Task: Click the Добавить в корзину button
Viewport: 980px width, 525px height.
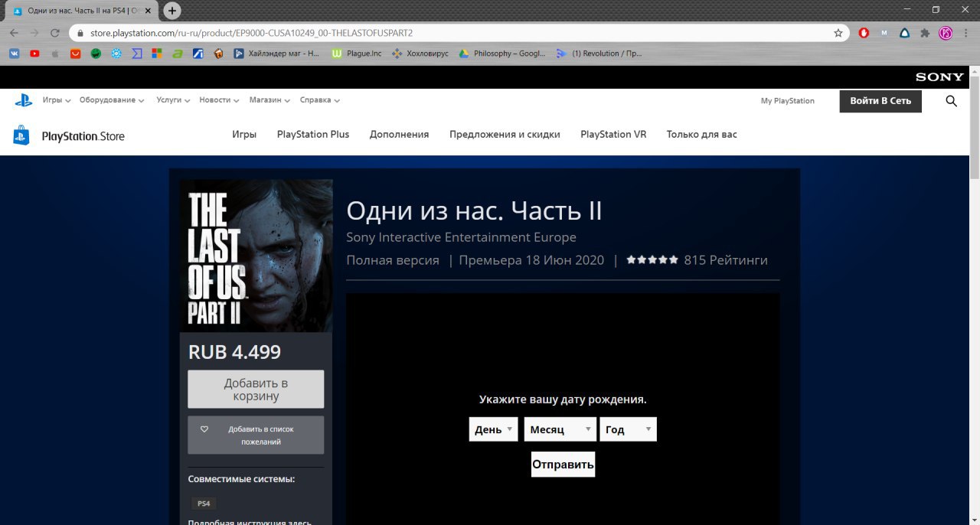Action: [x=256, y=390]
